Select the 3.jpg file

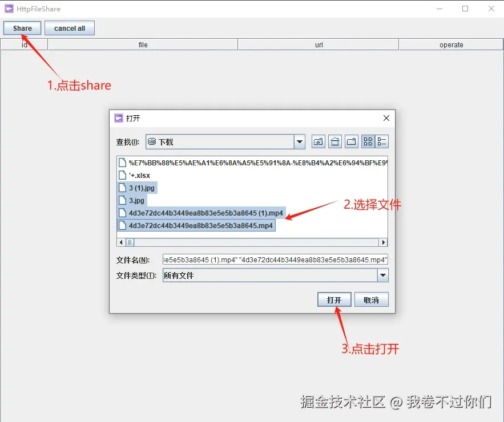132,200
